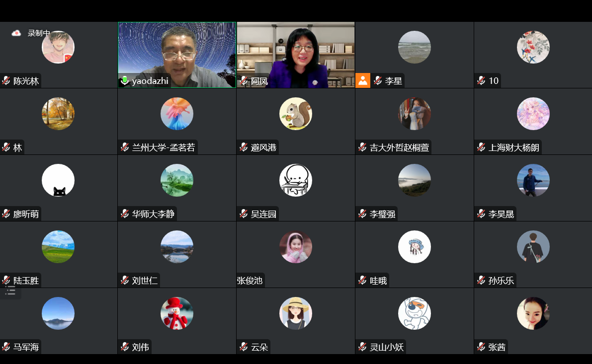This screenshot has width=592, height=364.
Task: Click the name label 兰州大学-孟茗若
Action: click(x=163, y=147)
